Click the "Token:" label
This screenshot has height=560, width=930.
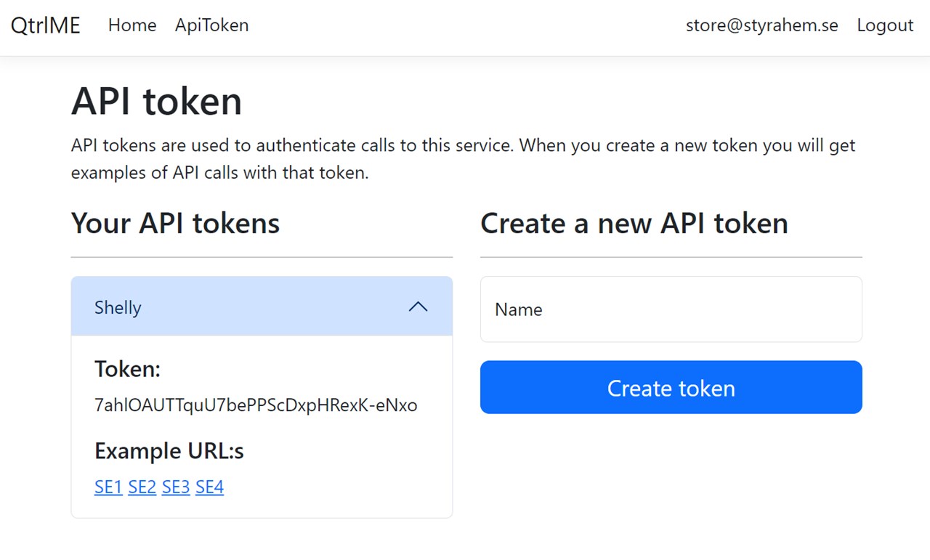[x=127, y=369]
